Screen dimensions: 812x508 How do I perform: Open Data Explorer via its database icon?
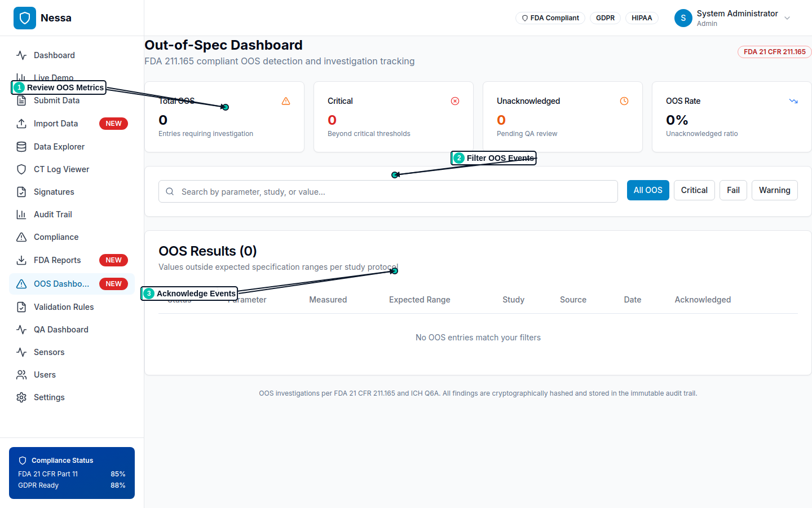pos(21,147)
